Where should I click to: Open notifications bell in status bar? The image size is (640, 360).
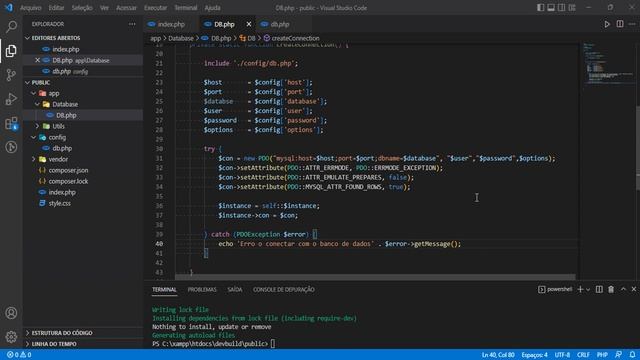[x=632, y=355]
